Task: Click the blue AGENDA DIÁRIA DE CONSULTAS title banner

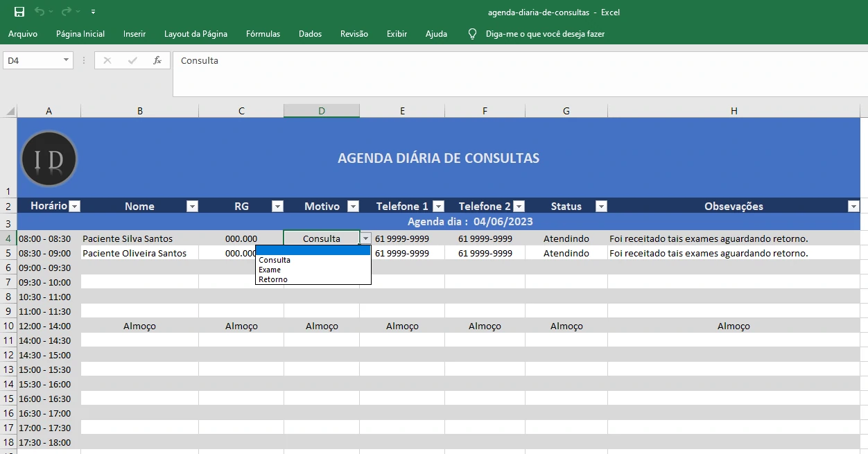Action: point(438,157)
